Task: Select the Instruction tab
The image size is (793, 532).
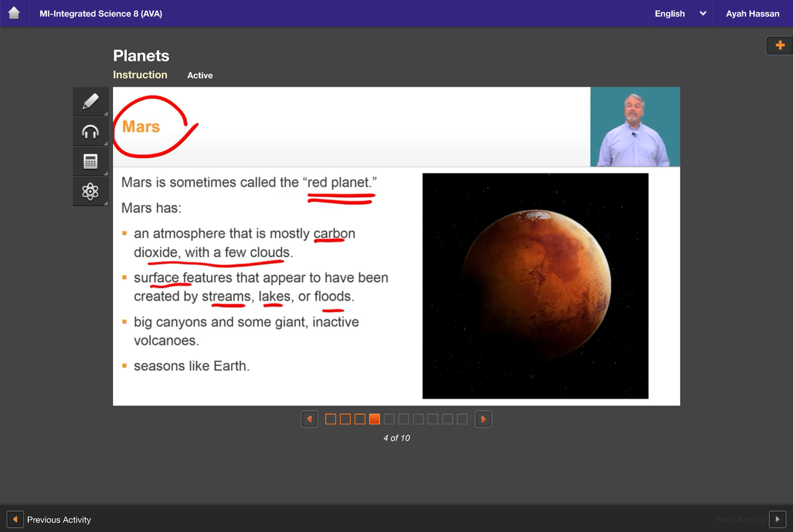Action: point(140,75)
